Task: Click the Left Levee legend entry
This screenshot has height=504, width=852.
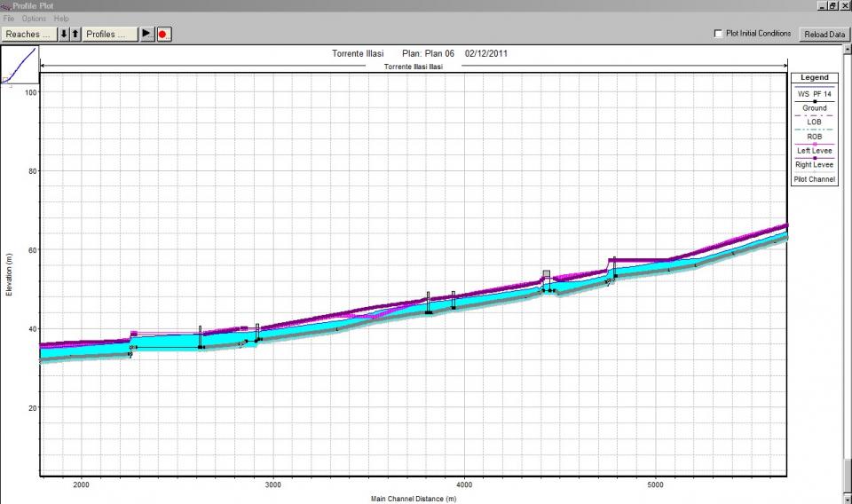Action: 815,151
